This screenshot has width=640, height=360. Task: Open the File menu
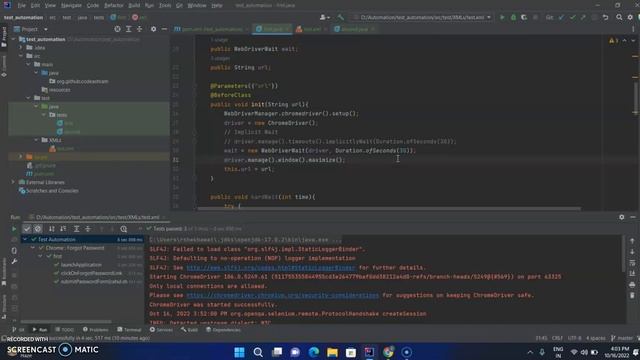[x=21, y=6]
